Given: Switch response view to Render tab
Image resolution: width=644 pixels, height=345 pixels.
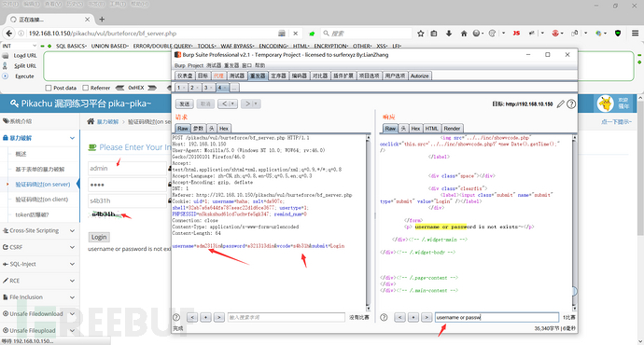Looking at the screenshot, I should (x=452, y=129).
